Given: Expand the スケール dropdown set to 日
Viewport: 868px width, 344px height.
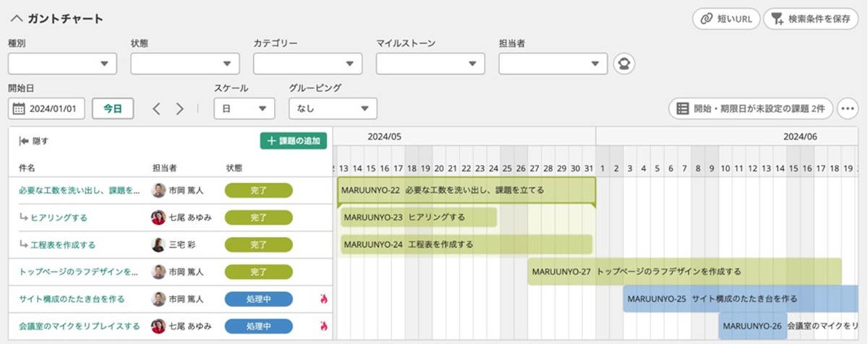Looking at the screenshot, I should pyautogui.click(x=244, y=109).
